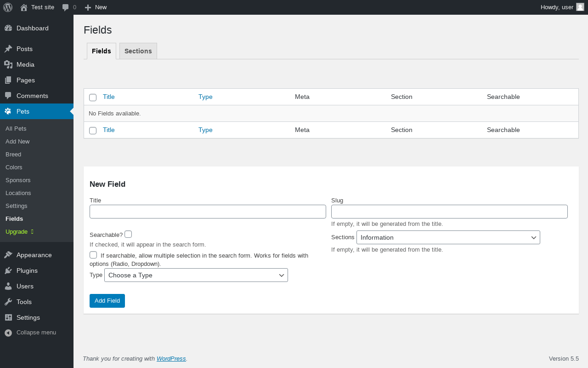588x368 pixels.
Task: Click the WordPress logo icon
Action: click(x=8, y=7)
